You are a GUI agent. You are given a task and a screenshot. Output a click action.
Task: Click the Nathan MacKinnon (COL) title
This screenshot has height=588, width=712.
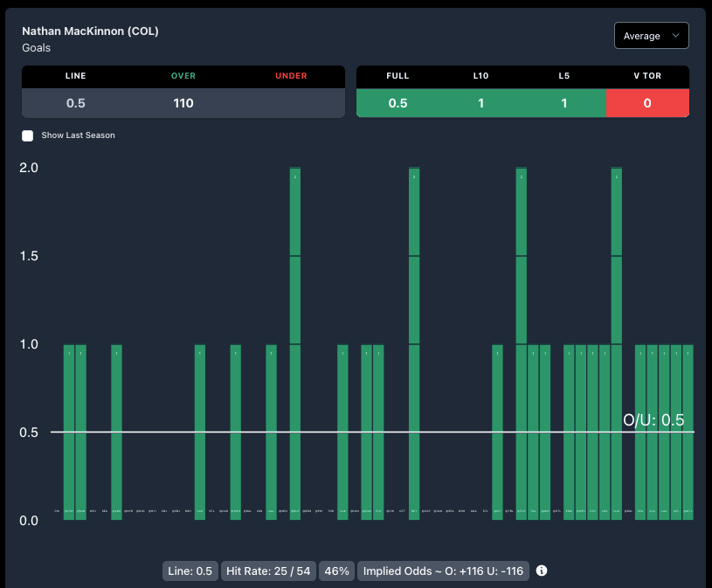[90, 31]
